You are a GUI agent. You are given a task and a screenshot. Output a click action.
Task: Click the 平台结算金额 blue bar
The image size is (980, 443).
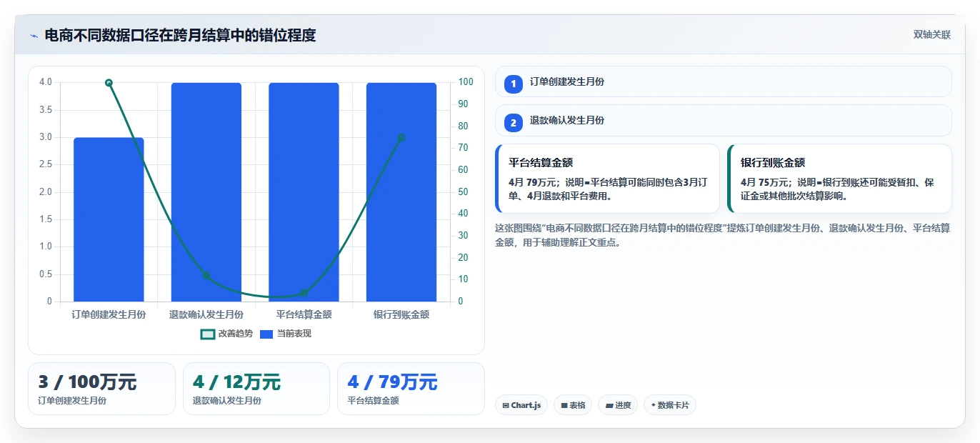pyautogui.click(x=304, y=192)
